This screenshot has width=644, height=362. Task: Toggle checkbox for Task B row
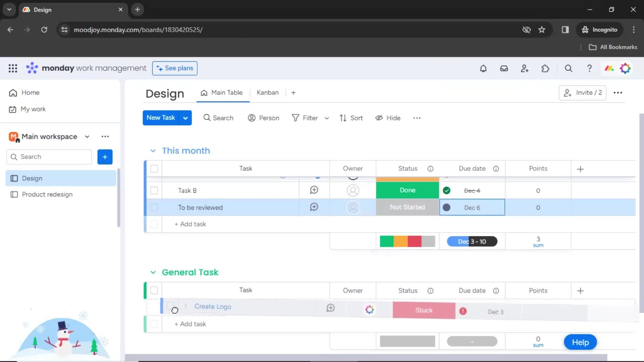(154, 190)
